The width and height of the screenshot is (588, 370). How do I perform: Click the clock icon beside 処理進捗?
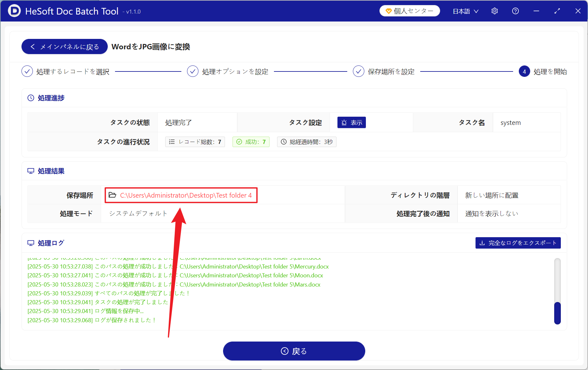click(31, 98)
